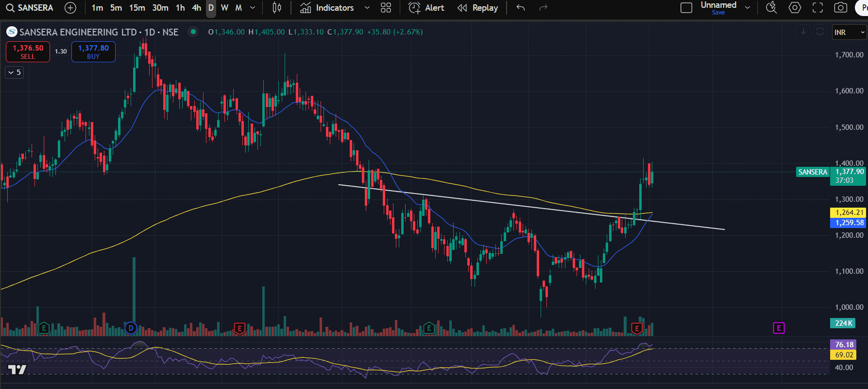Click the green market status dot
The image size is (868, 389).
coord(193,32)
